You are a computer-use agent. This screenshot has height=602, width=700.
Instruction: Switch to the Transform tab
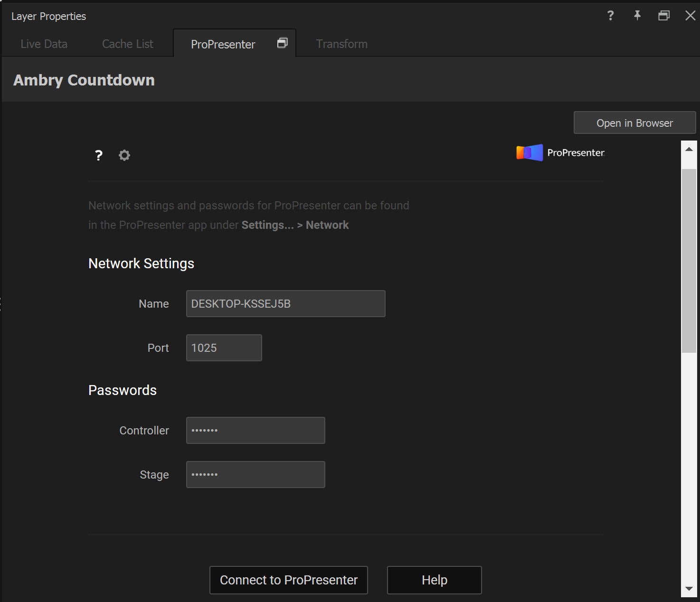pos(341,44)
